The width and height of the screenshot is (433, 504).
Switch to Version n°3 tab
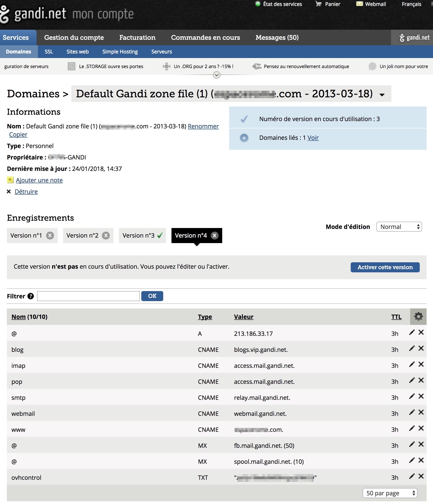point(139,236)
